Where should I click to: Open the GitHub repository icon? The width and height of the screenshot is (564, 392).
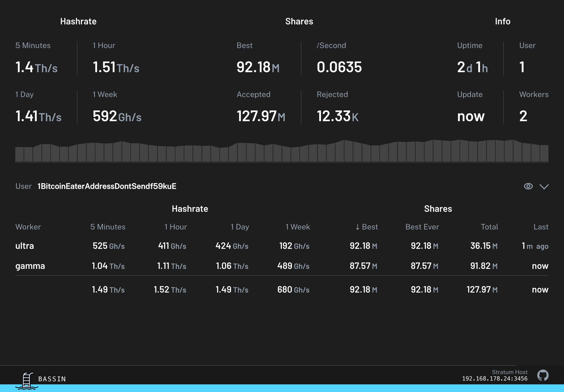543,375
